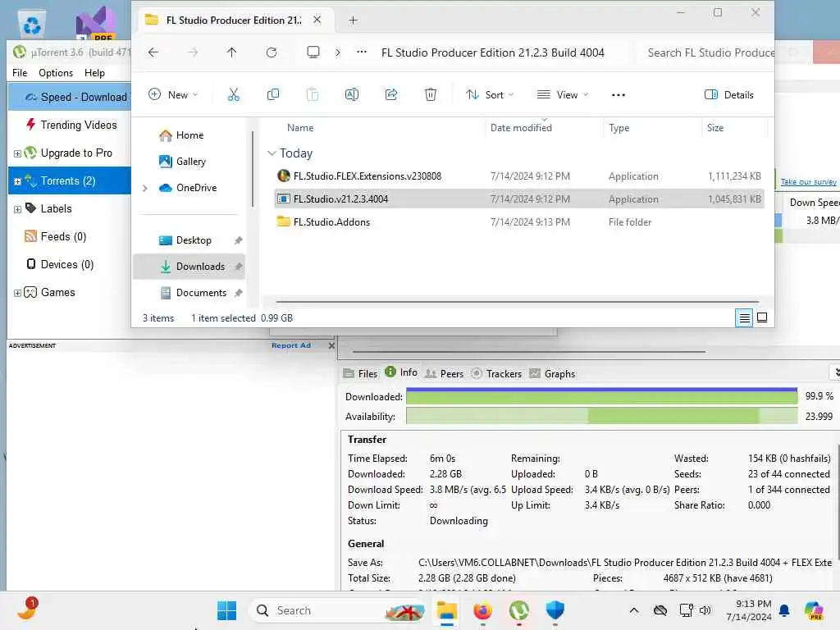This screenshot has height=630, width=840.
Task: Click the Paste clipboard icon in Explorer toolbar
Action: pyautogui.click(x=313, y=95)
